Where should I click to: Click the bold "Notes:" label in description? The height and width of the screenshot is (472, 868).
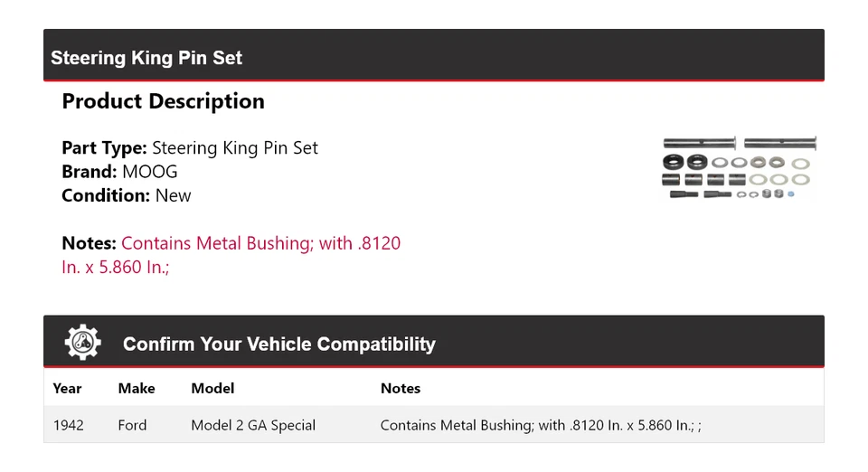pos(89,243)
